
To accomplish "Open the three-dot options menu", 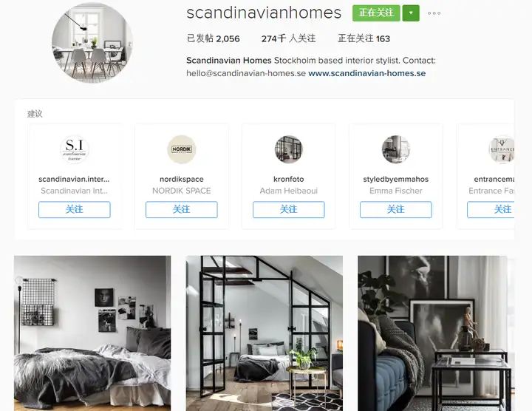I will click(x=434, y=13).
